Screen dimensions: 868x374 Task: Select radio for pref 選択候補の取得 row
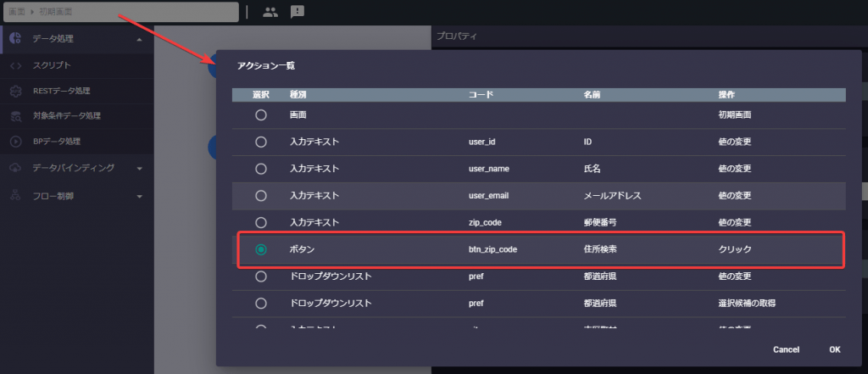click(261, 303)
